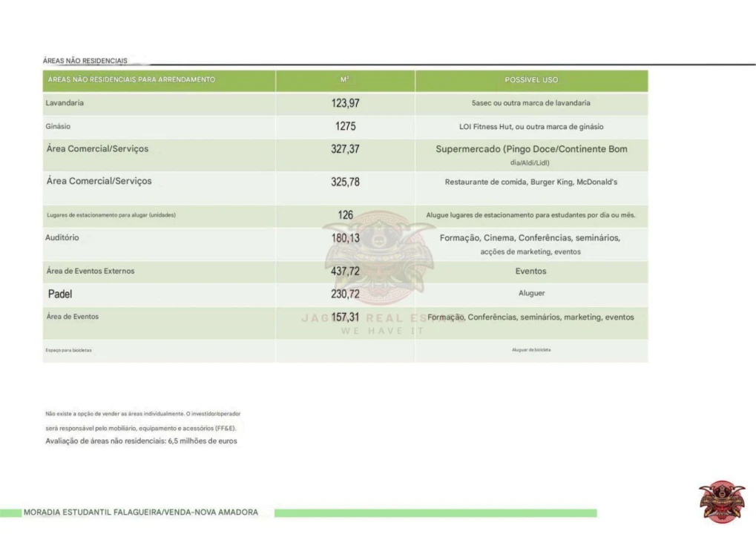Click the Ginásio area value 1275
Viewport: 756px width, 534px height.
(x=345, y=127)
